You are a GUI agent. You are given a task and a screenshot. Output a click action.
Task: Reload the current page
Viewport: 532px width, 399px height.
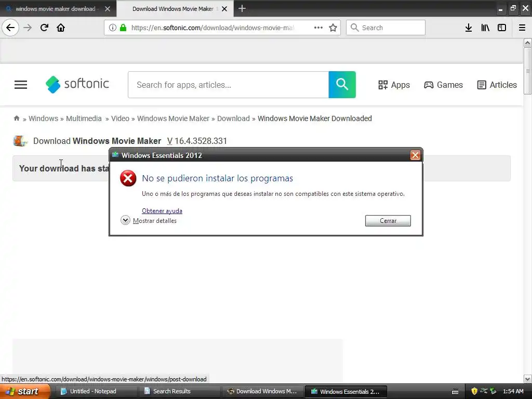click(44, 28)
